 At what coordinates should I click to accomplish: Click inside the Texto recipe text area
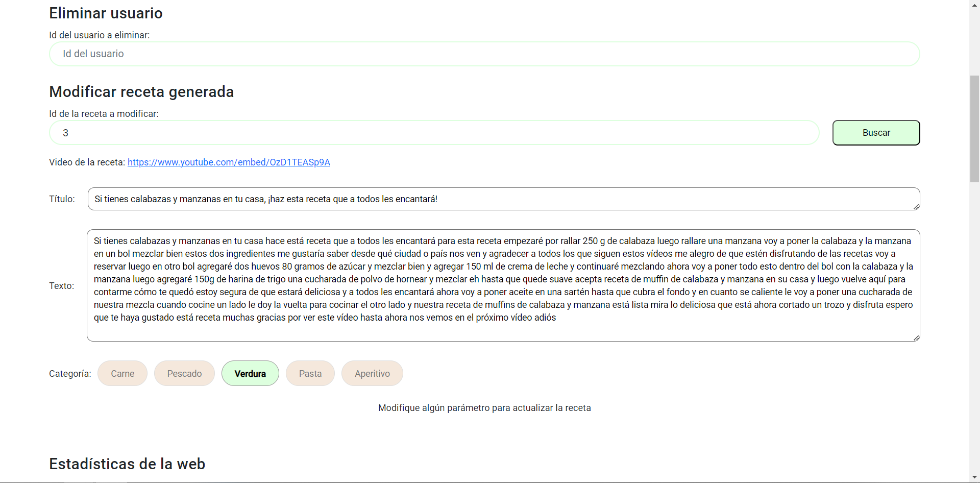503,285
